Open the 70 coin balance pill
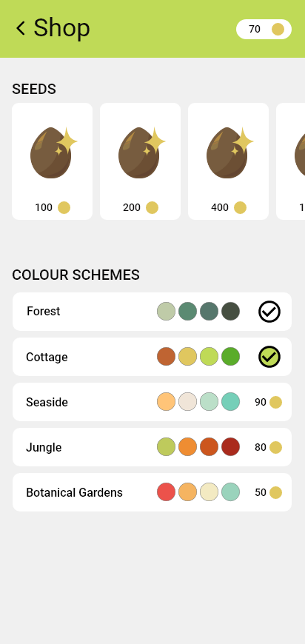This screenshot has height=644, width=305. 264,29
